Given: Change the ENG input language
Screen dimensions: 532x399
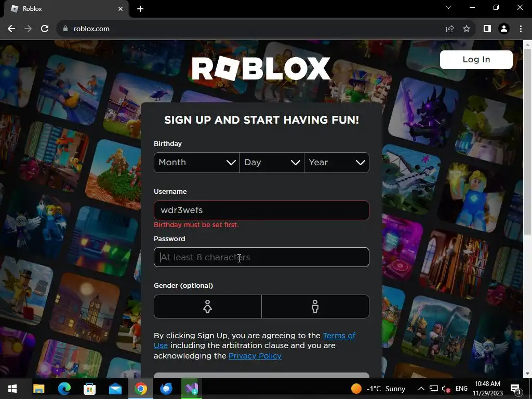Looking at the screenshot, I should [x=461, y=389].
